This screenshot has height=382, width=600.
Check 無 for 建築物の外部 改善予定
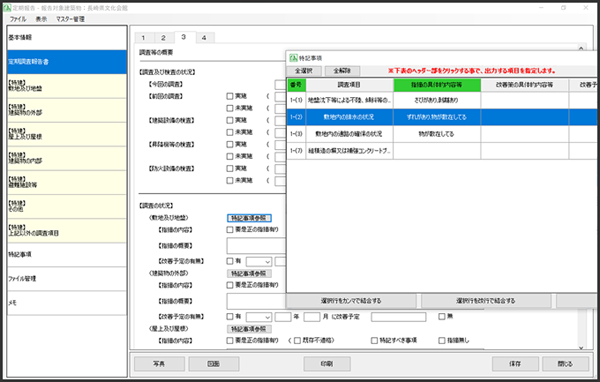tap(442, 317)
